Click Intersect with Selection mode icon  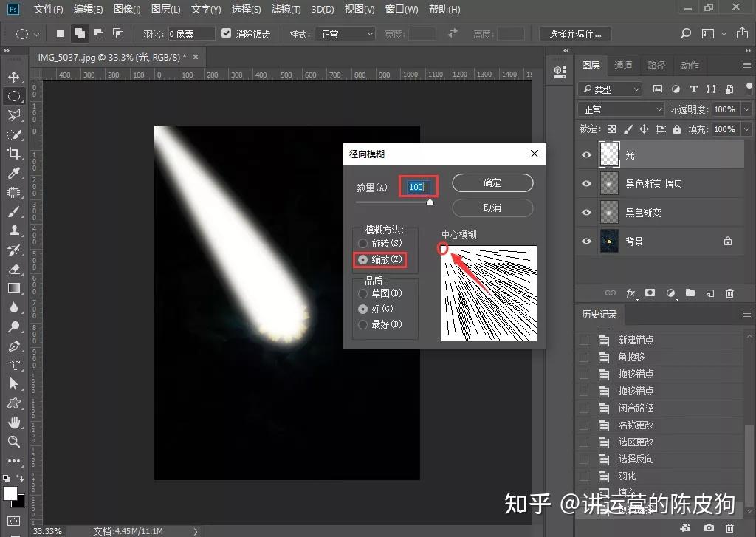(x=118, y=33)
